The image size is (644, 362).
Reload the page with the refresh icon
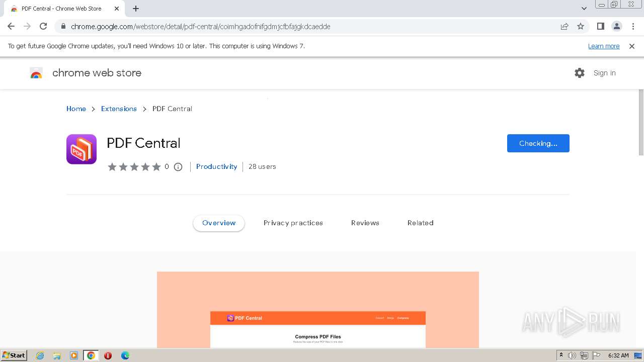43,26
